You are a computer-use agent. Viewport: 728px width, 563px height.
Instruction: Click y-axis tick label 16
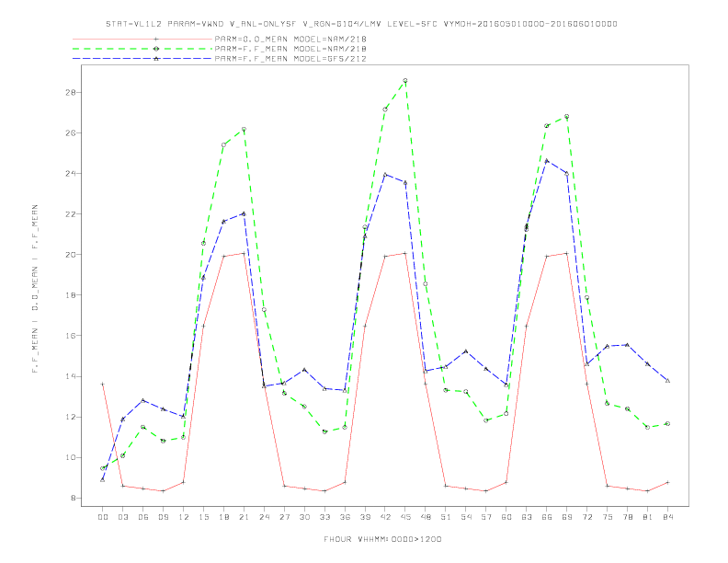71,336
